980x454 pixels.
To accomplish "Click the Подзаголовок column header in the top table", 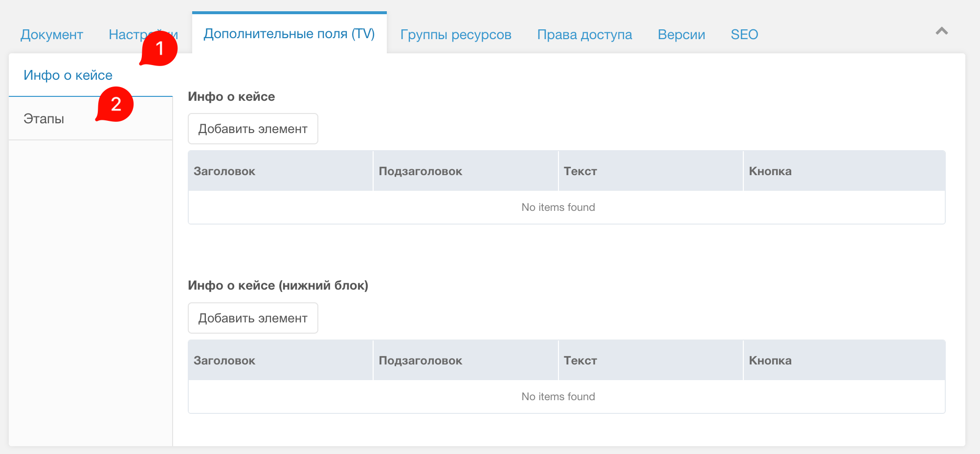I will pyautogui.click(x=420, y=171).
